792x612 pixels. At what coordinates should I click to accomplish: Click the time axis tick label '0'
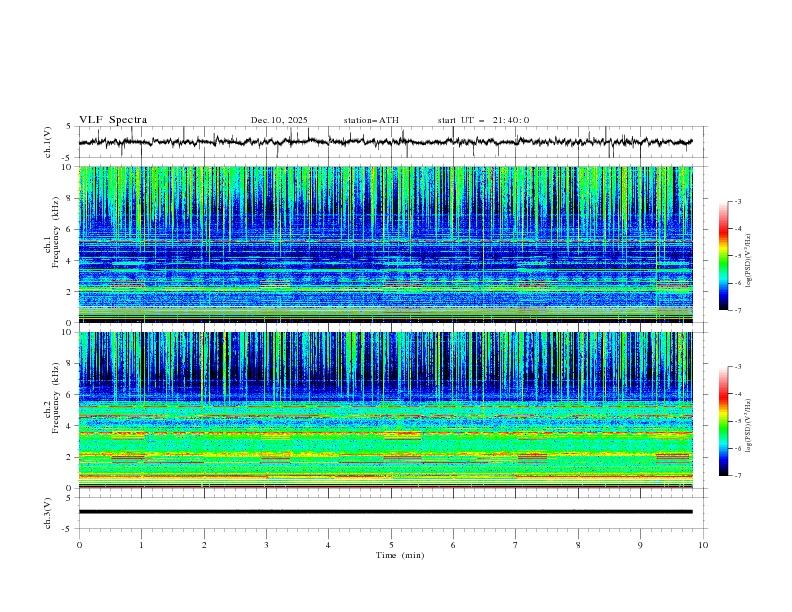[79, 545]
